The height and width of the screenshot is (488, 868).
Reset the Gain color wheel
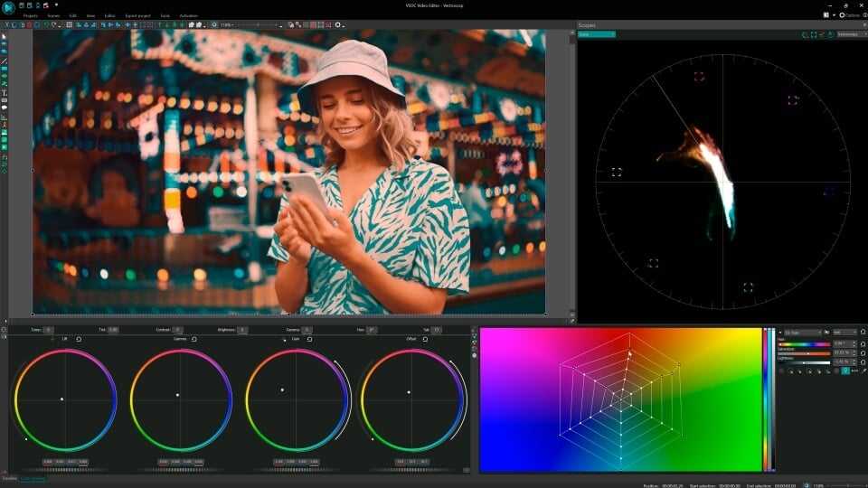point(309,339)
